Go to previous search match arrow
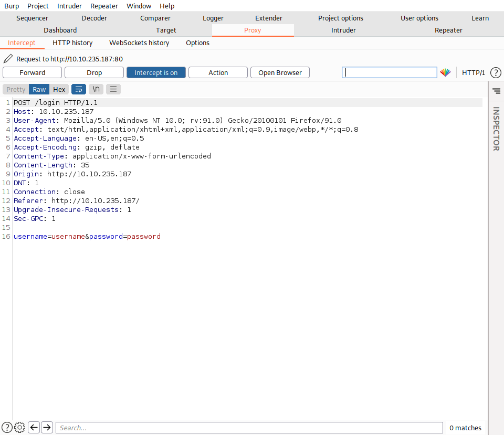504x435 pixels. point(34,428)
